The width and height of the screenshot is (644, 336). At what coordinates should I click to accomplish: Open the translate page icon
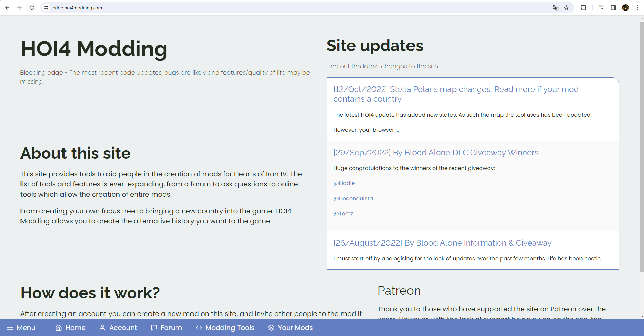pos(556,8)
